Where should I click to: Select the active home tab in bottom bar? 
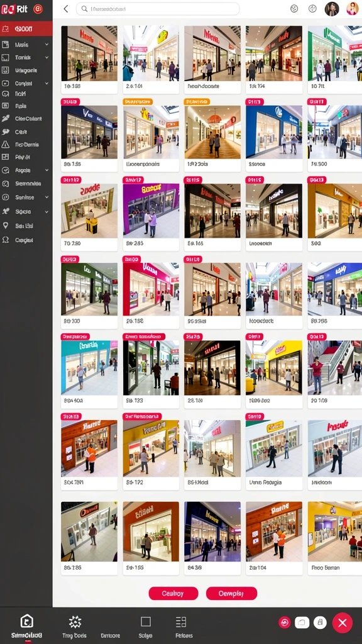[26, 626]
